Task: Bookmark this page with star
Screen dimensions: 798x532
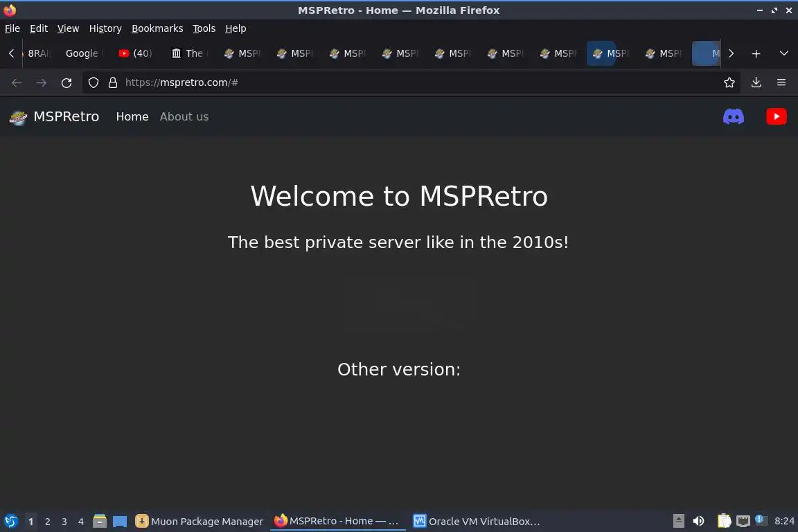Action: click(x=729, y=82)
